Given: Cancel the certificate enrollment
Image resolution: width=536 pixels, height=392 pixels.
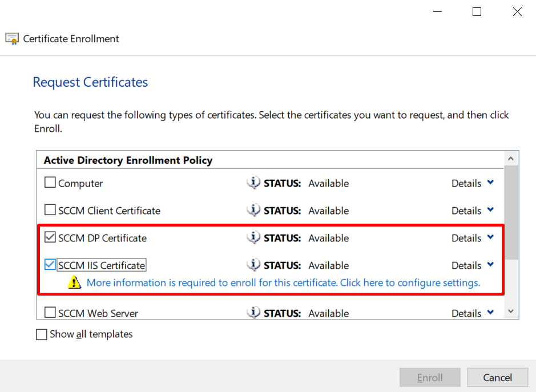Looking at the screenshot, I should tap(497, 377).
